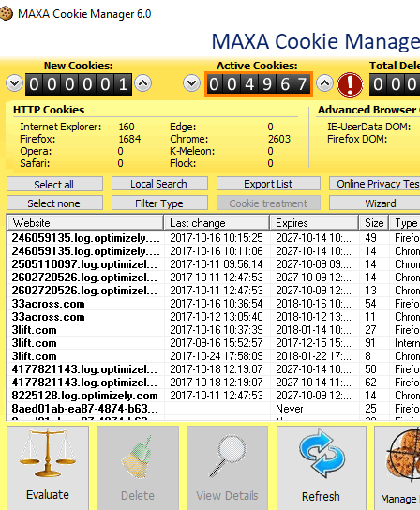Click down arrow beside New Cookies counter
Image resolution: width=420 pixels, height=510 pixels.
coord(14,83)
